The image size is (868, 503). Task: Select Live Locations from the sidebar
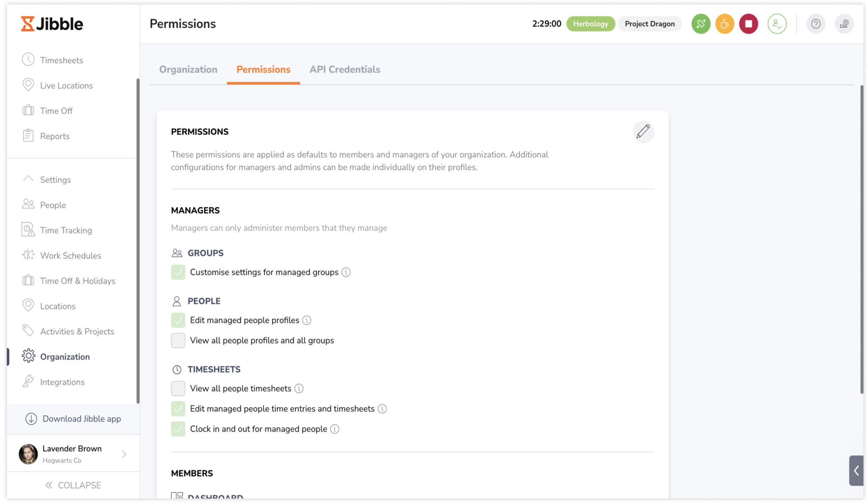pos(66,85)
